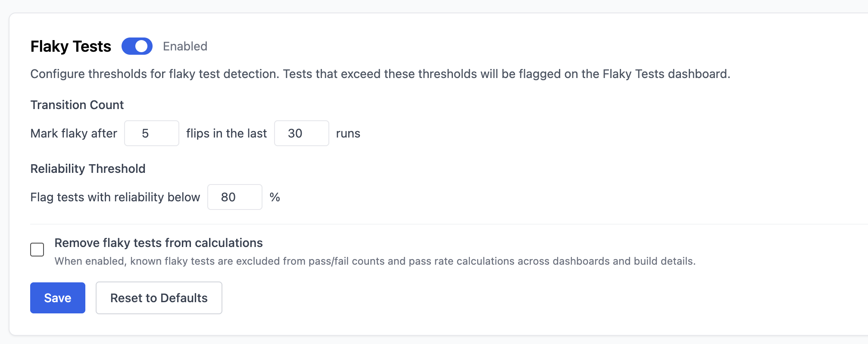This screenshot has width=868, height=344.
Task: Click the Configure thresholds description text
Action: pos(380,74)
